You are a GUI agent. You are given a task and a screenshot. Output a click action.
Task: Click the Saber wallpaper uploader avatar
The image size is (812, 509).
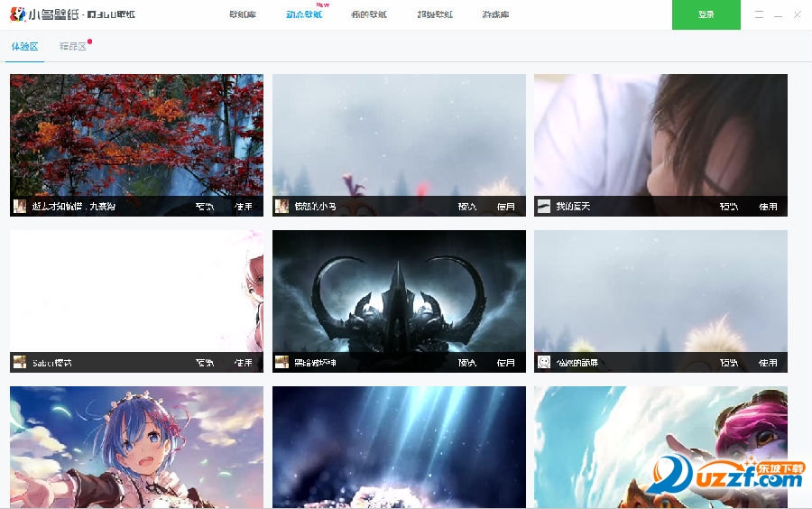(20, 362)
